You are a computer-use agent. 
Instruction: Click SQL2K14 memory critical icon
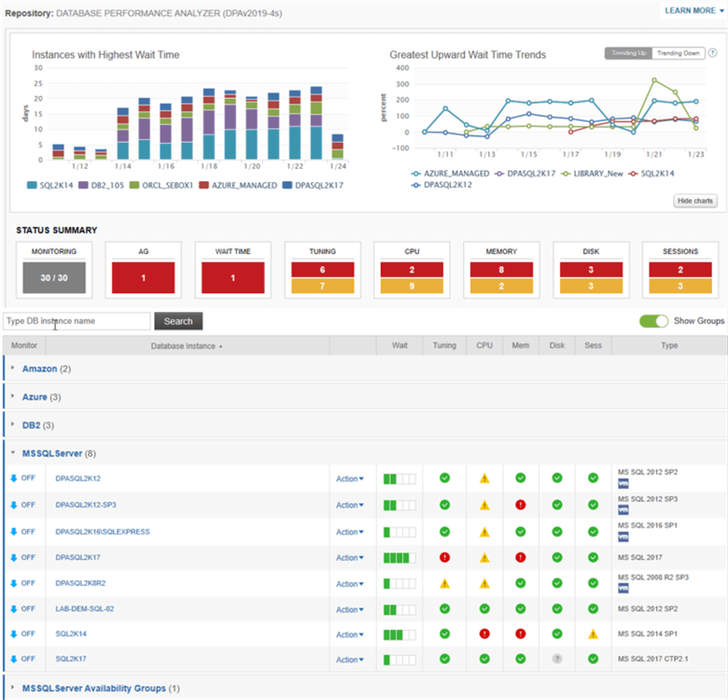click(521, 634)
